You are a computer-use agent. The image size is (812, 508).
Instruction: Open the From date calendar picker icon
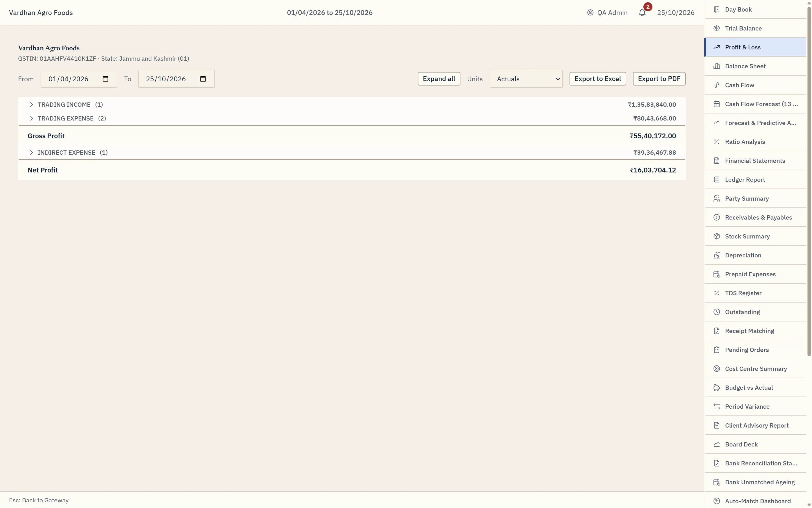tap(105, 79)
